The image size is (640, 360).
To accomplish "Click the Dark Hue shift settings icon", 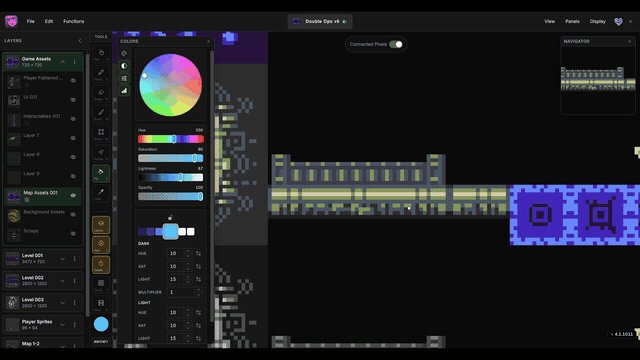I will (x=198, y=253).
